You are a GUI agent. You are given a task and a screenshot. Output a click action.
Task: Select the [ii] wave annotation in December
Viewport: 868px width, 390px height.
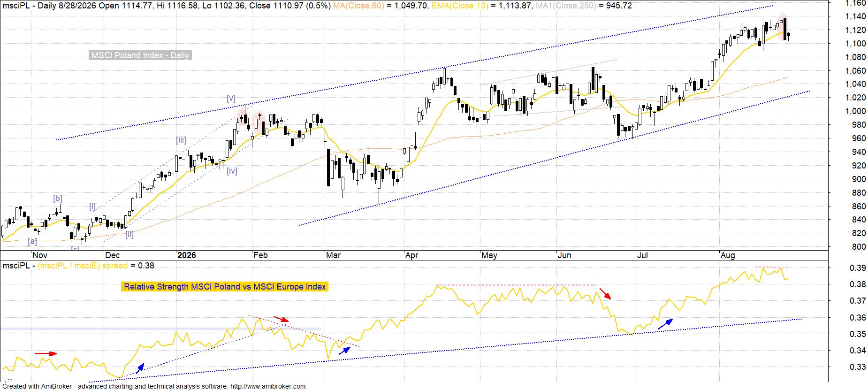(129, 234)
